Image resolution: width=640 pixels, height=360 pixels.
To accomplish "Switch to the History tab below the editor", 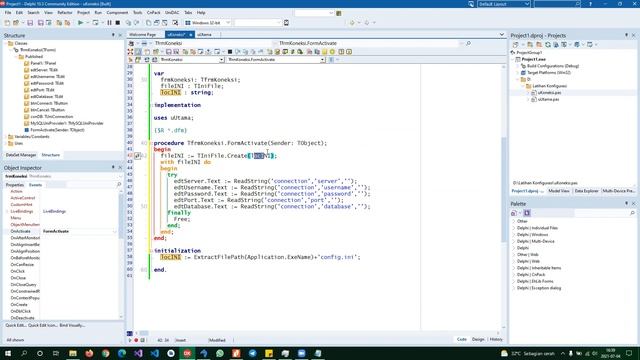I will point(496,340).
